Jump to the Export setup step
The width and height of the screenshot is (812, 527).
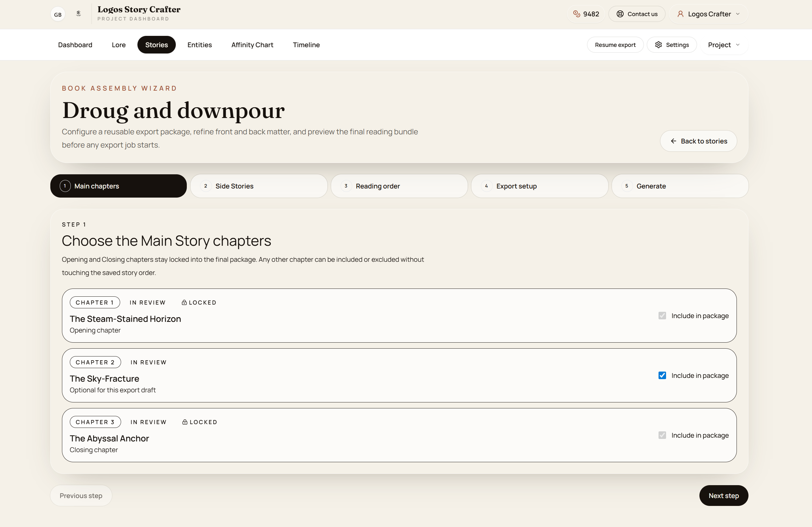pyautogui.click(x=540, y=186)
